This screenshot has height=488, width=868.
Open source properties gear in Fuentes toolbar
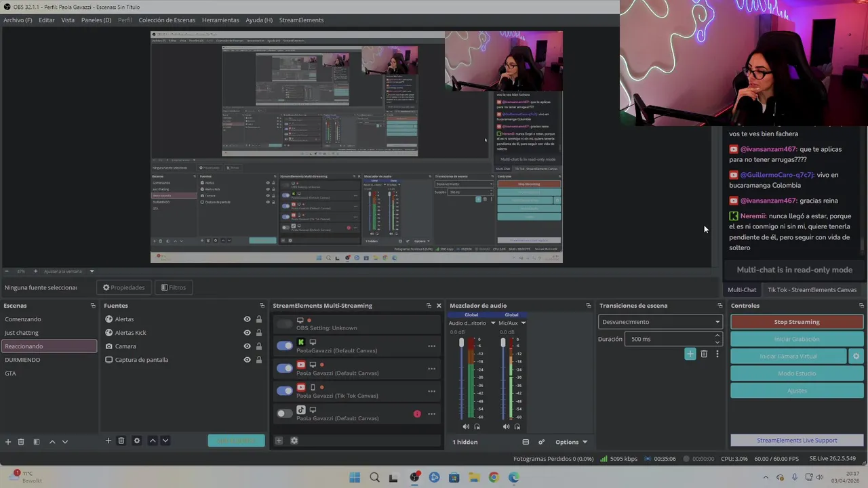137,441
